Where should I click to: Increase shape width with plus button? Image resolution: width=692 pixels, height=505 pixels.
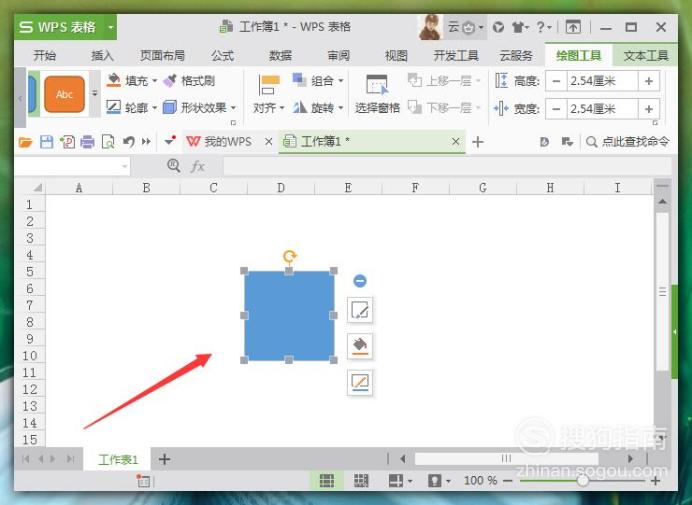[x=649, y=109]
